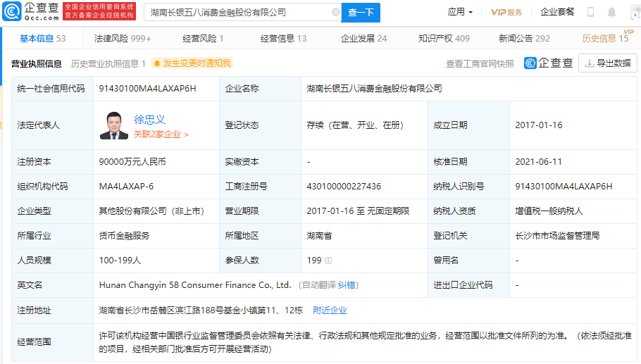Image resolution: width=641 pixels, height=364 pixels.
Task: Switch to 历史信息 15 tab
Action: [605, 39]
